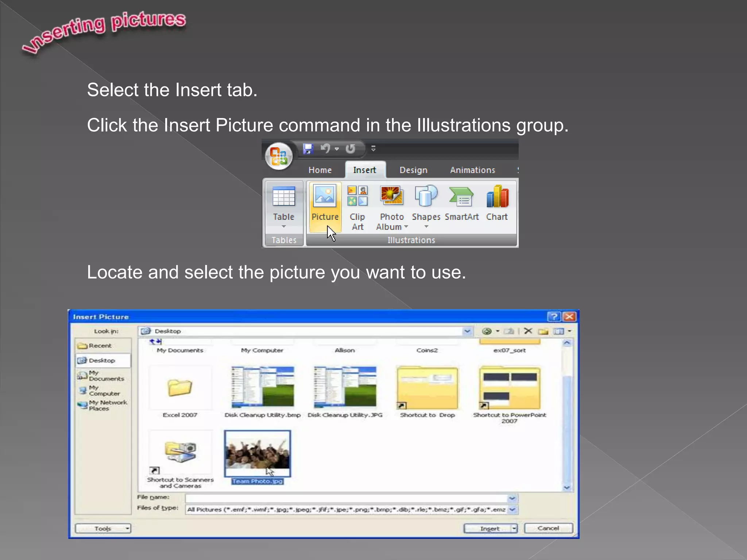
Task: Click the file list scroll up arrow
Action: click(x=567, y=343)
